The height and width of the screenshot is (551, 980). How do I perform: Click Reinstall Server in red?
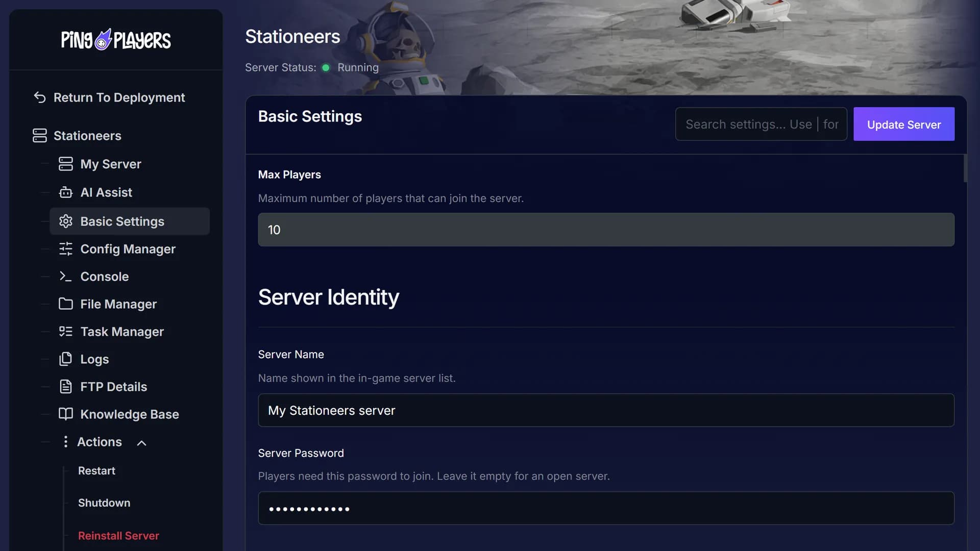point(118,536)
